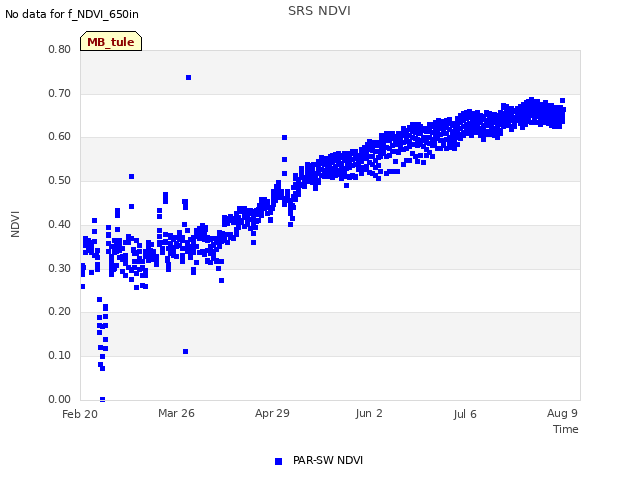Click the 0.10 y-axis tick label
640x480 pixels.
[60, 356]
